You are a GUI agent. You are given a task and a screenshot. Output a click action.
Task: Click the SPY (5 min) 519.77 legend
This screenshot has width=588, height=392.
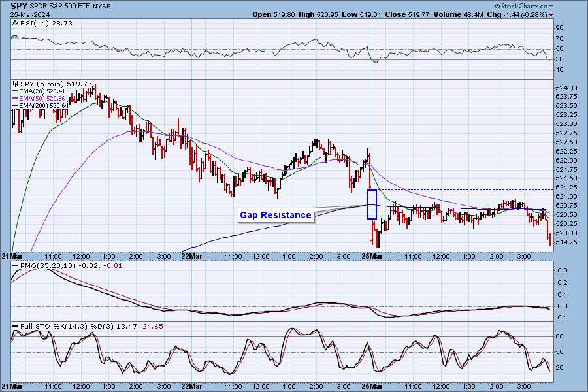[x=56, y=84]
